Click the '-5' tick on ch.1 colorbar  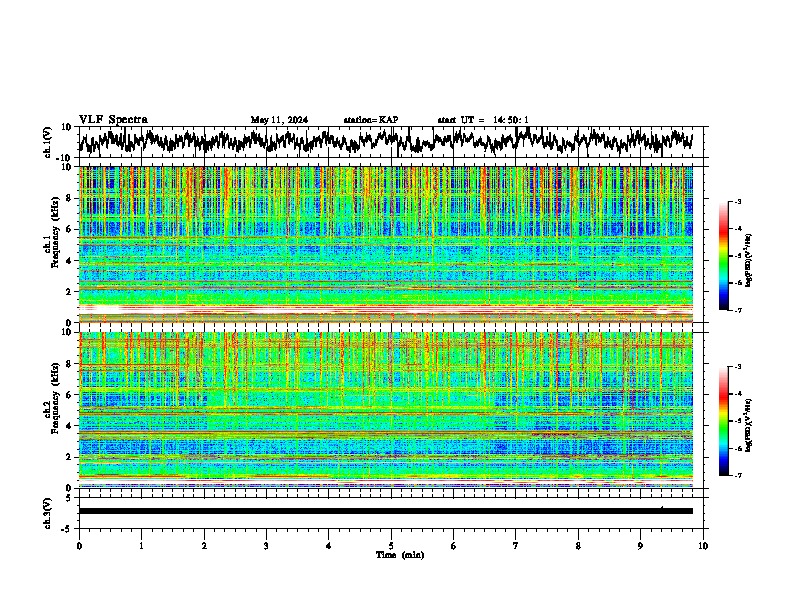point(737,256)
